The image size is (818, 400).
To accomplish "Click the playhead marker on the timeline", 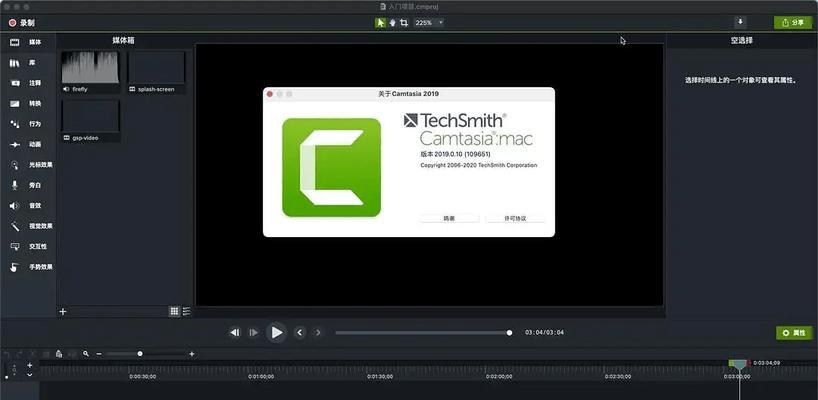I will (x=739, y=363).
